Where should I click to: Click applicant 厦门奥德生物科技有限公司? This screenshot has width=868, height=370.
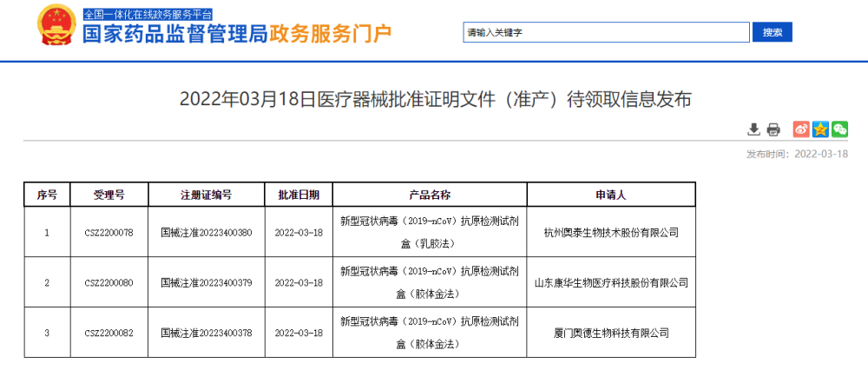coord(610,333)
